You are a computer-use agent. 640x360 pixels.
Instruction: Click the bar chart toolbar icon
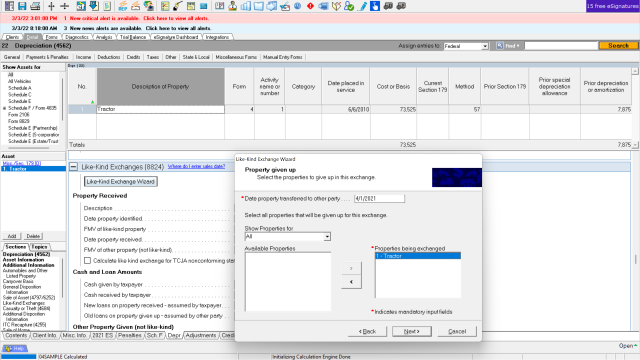click(x=245, y=6)
